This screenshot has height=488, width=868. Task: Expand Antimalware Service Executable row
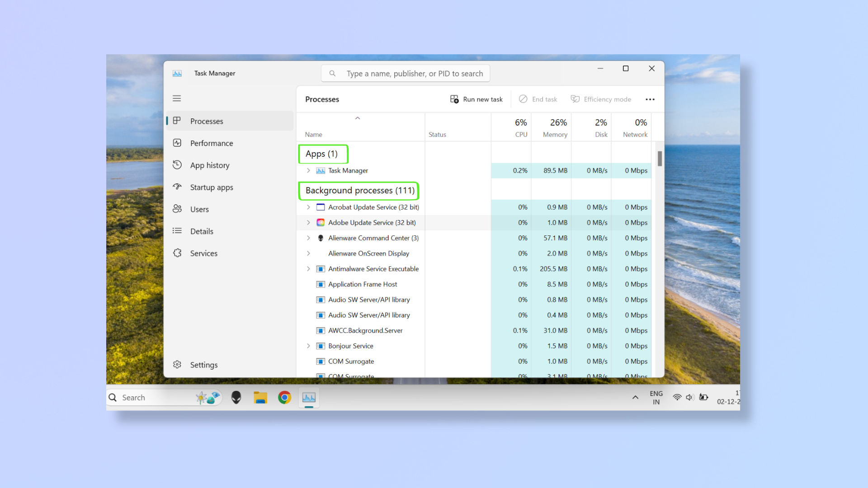pos(308,269)
